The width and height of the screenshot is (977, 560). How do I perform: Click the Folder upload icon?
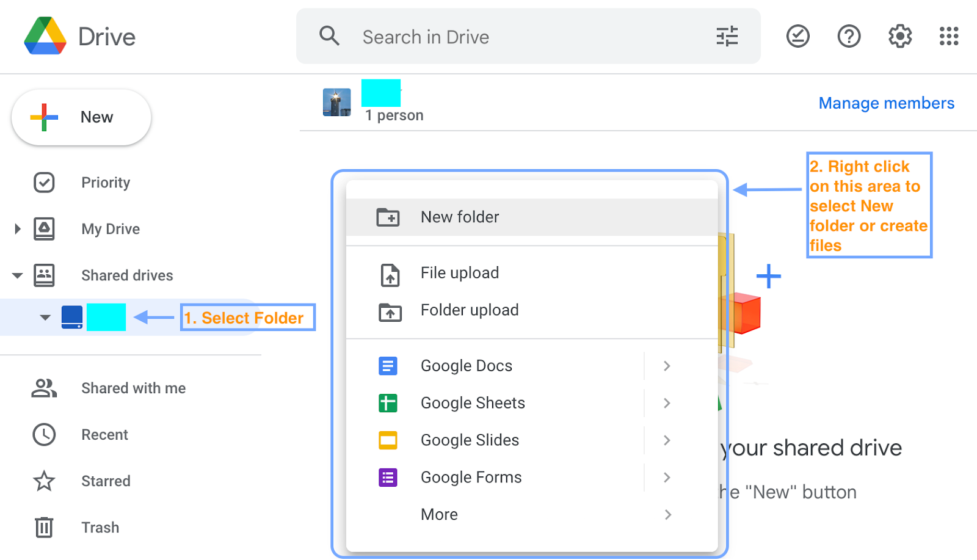click(390, 312)
